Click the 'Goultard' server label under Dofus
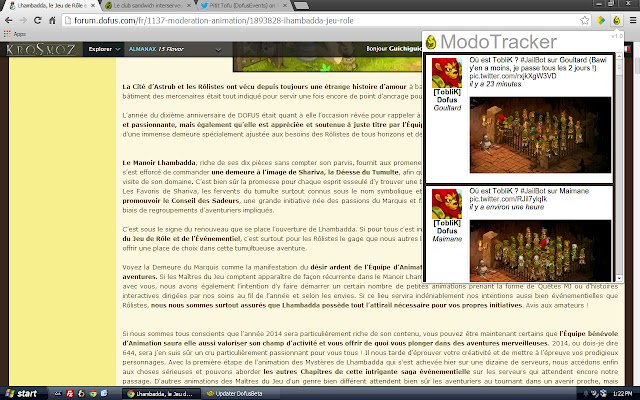 tap(447, 108)
